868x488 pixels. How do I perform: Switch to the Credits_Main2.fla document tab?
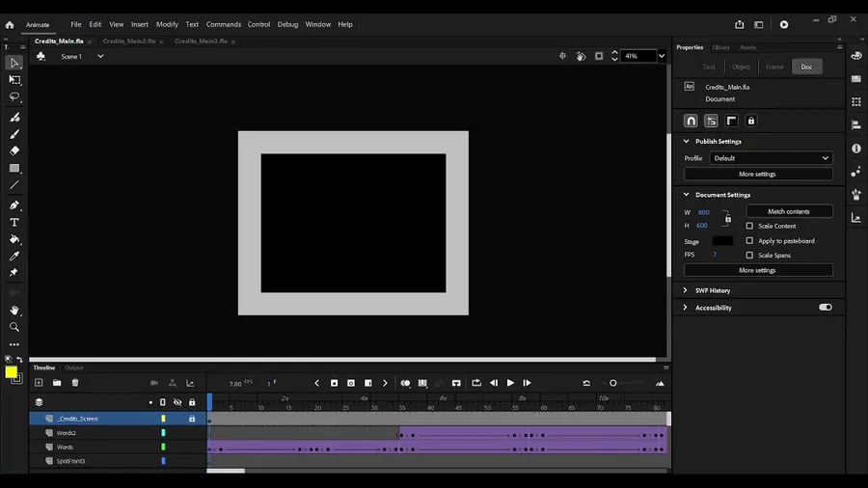pos(129,41)
